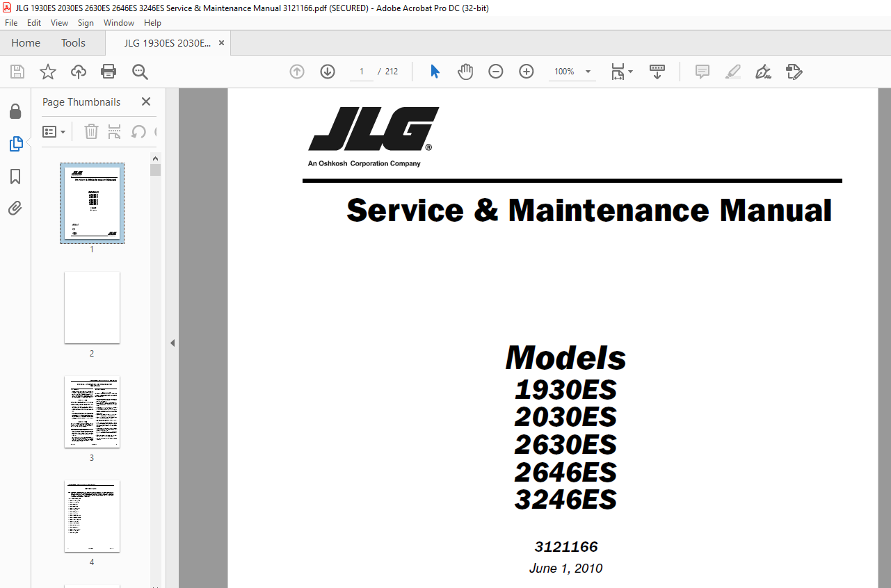Click the JLG logo on page
This screenshot has width=891, height=588.
coord(374,129)
